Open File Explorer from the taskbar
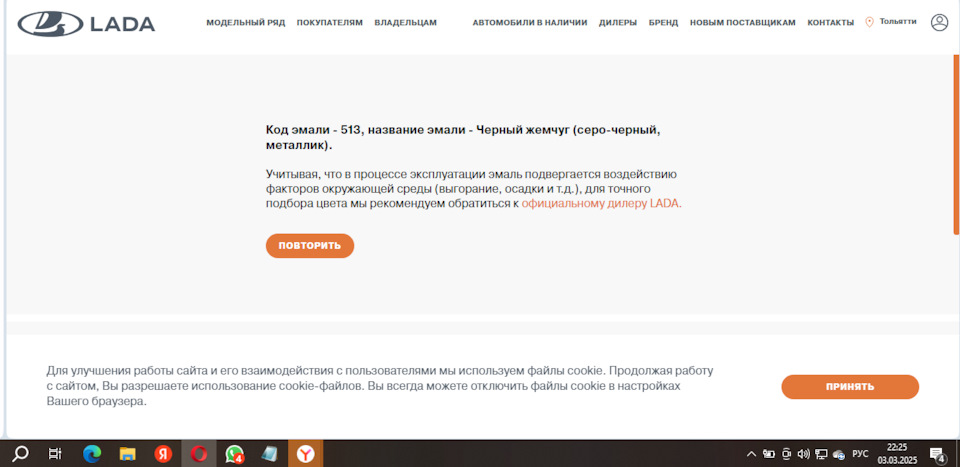This screenshot has width=960, height=467. click(x=127, y=453)
